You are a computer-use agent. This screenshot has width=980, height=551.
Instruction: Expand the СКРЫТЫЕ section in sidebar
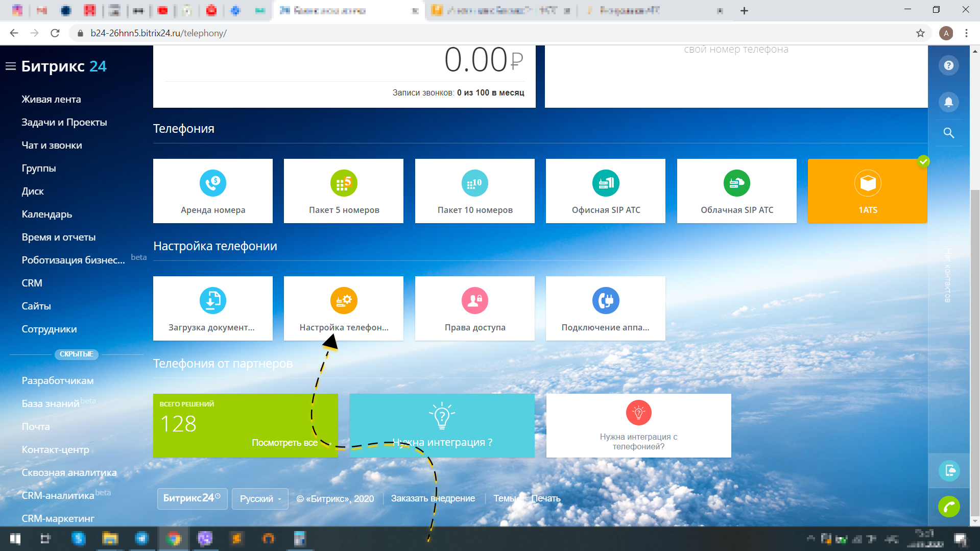pos(76,354)
